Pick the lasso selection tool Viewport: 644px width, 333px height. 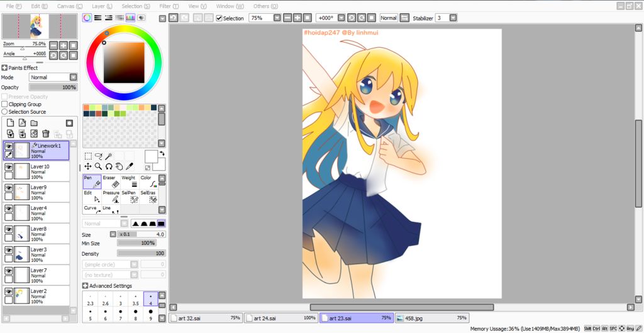99,156
